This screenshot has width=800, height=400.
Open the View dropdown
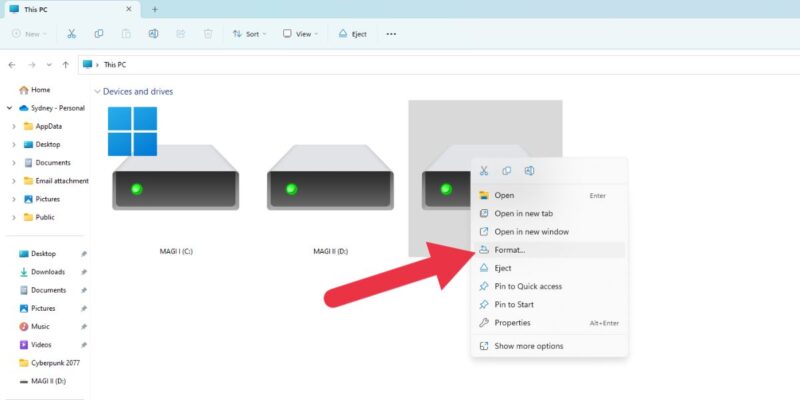click(301, 34)
